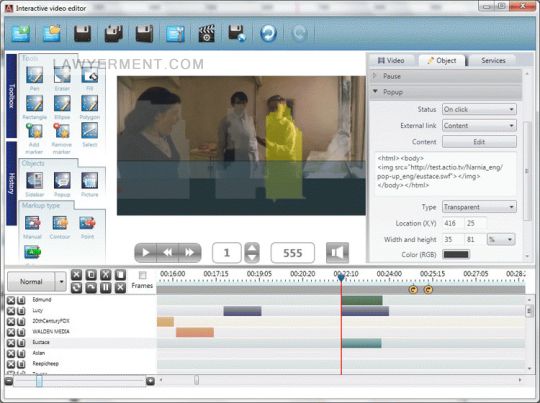This screenshot has width=540, height=403.
Task: Insert a Sidebar object
Action: (x=34, y=181)
